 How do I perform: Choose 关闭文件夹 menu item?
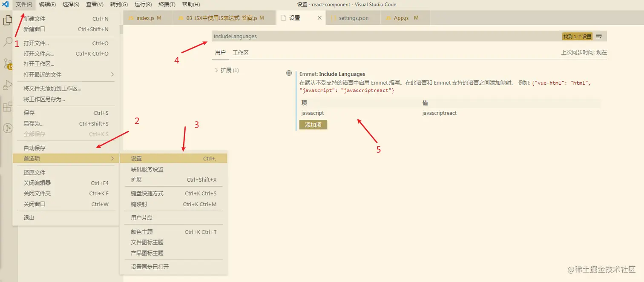click(x=66, y=193)
